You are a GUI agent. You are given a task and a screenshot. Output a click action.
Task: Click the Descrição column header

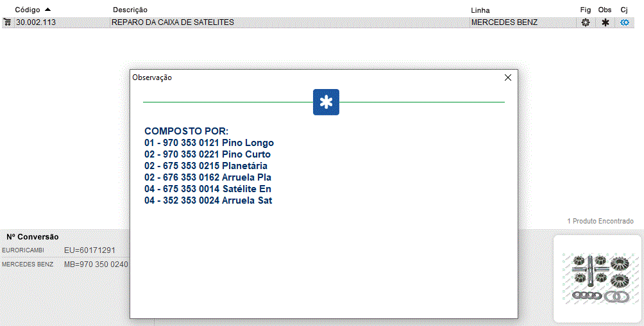pyautogui.click(x=130, y=10)
